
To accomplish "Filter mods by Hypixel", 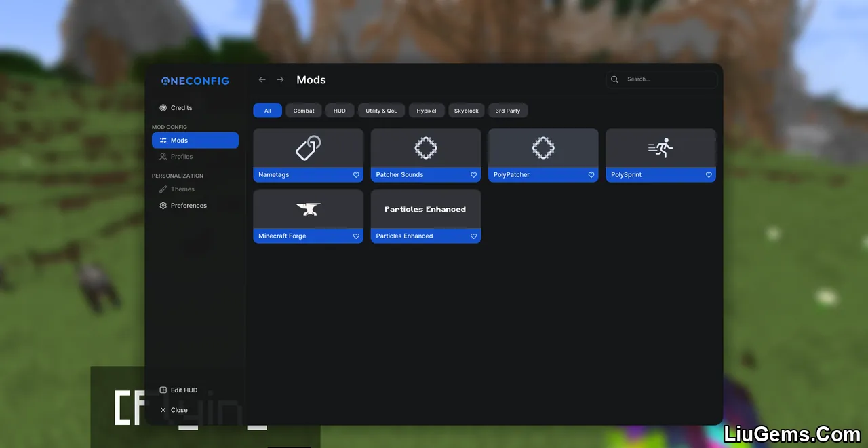I will pos(427,111).
